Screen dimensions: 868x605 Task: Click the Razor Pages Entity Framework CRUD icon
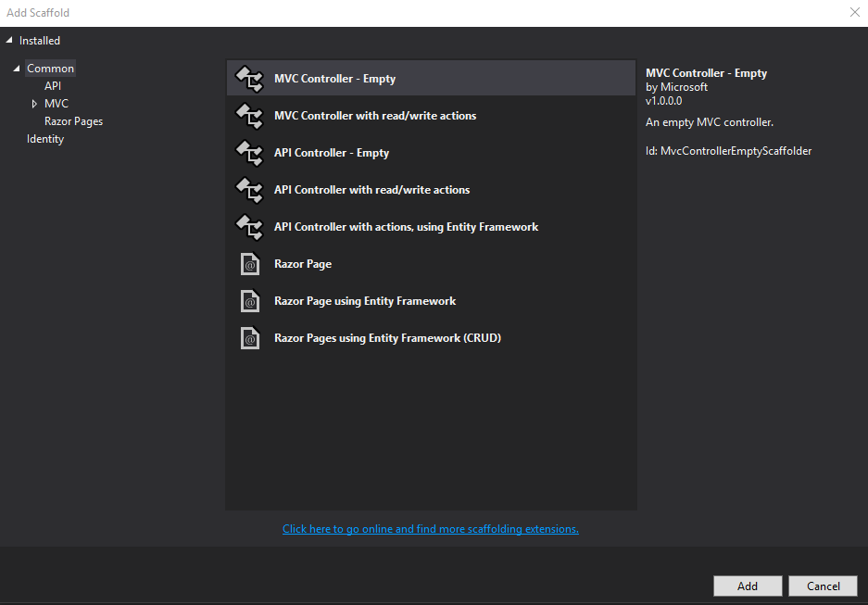249,337
